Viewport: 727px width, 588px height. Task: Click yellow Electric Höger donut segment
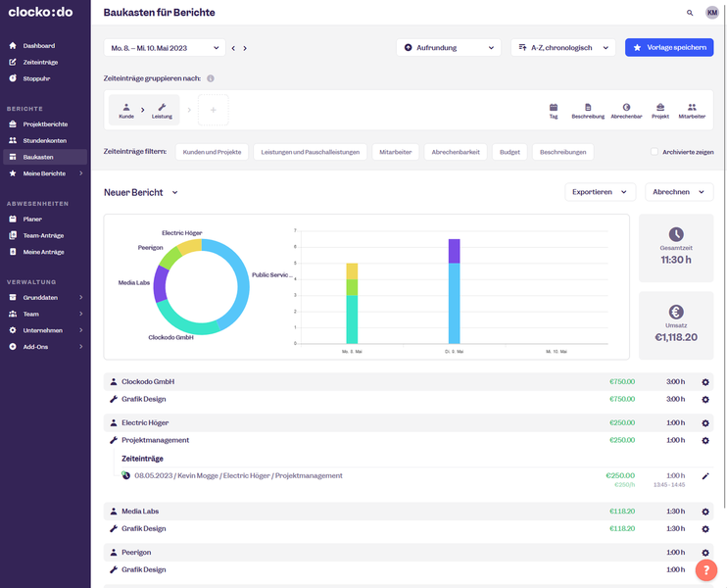[190, 246]
